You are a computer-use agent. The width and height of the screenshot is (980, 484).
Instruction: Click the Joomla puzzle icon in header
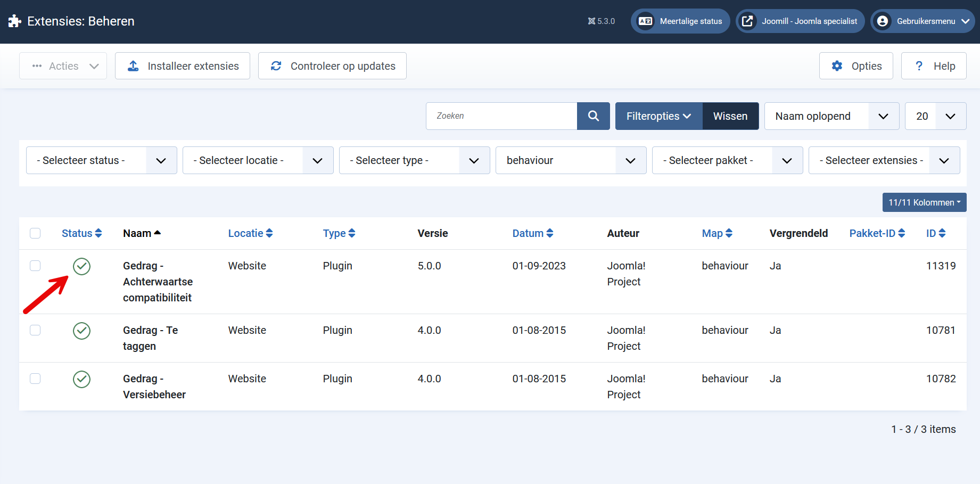pos(14,21)
